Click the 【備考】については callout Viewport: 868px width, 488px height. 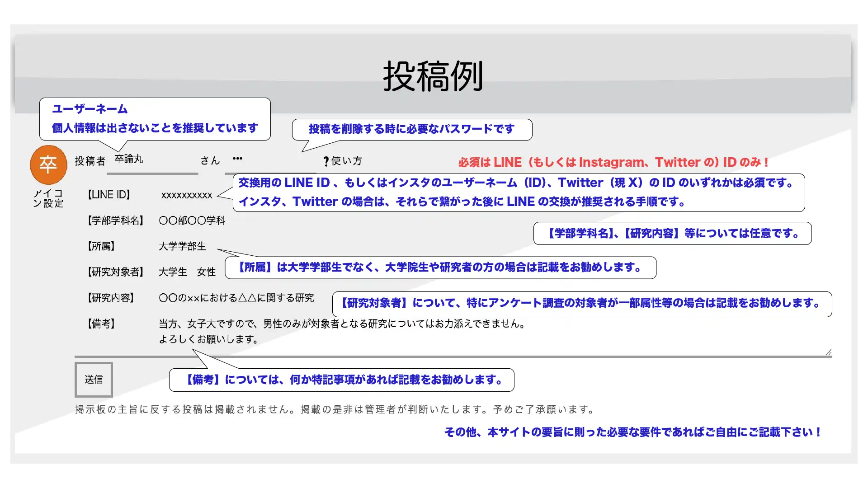tap(342, 380)
